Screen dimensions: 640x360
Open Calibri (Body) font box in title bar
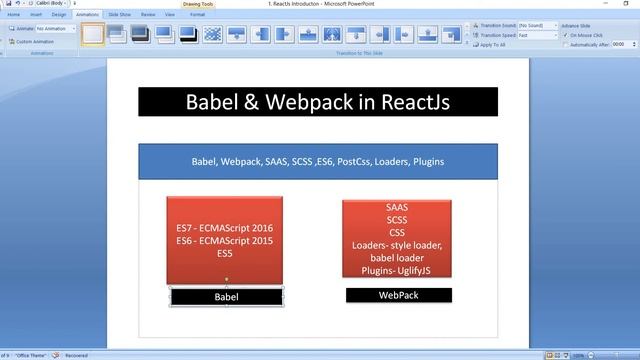coord(51,3)
